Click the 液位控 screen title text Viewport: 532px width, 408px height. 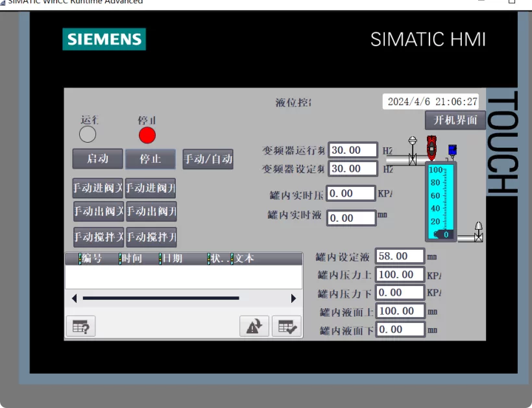[293, 102]
